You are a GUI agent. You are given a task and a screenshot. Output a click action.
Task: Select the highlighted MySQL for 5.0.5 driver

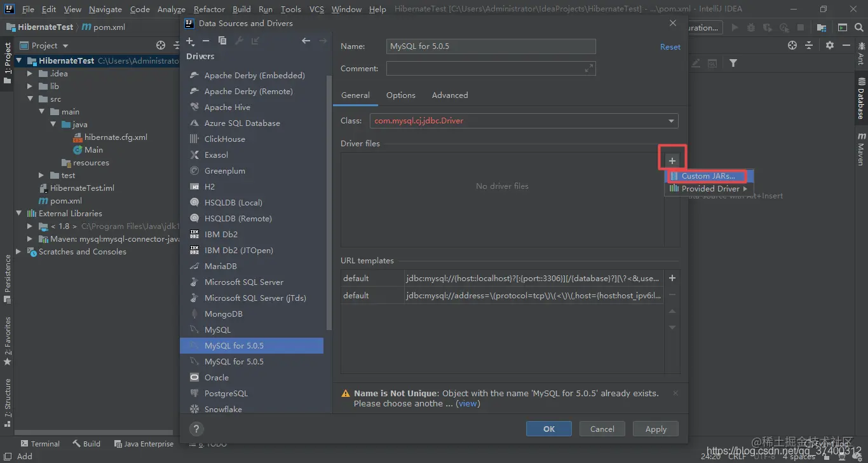pos(253,345)
